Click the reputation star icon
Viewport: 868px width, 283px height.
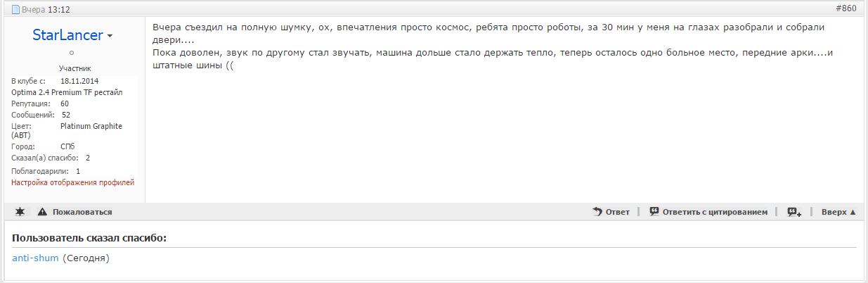pos(20,212)
